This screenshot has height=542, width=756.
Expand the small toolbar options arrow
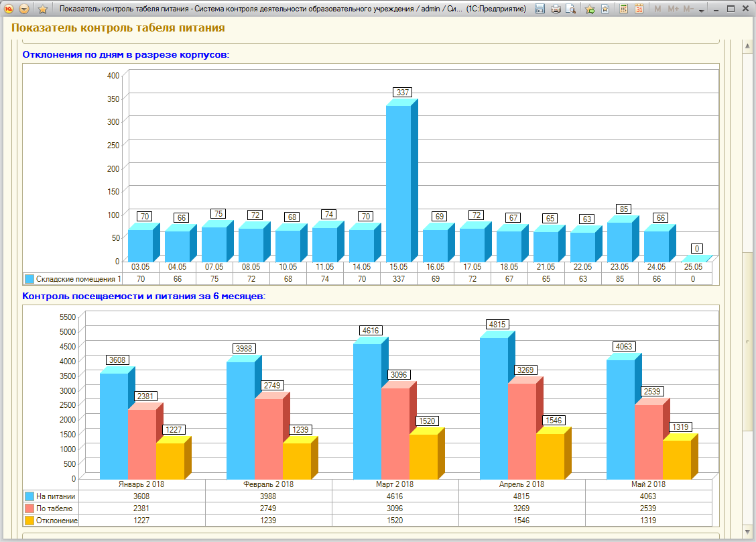click(x=702, y=10)
